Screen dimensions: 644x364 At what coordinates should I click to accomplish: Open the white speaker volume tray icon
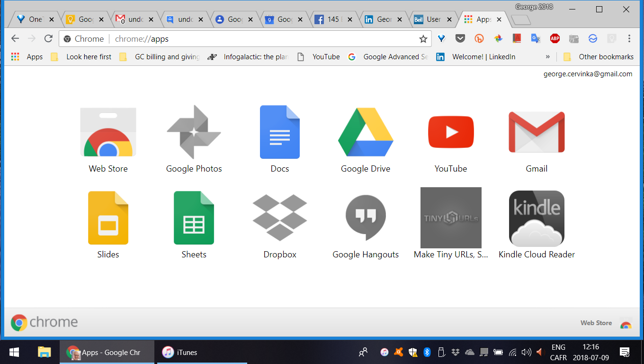click(526, 352)
